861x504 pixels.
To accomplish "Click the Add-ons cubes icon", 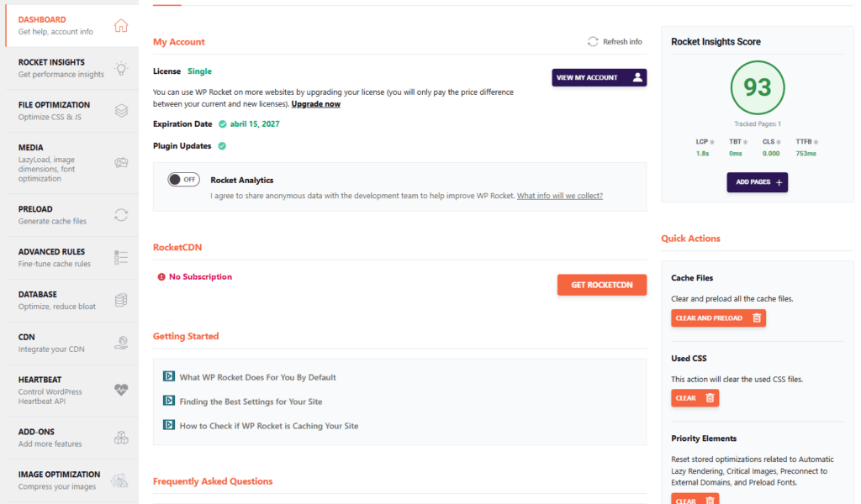I will pyautogui.click(x=121, y=438).
